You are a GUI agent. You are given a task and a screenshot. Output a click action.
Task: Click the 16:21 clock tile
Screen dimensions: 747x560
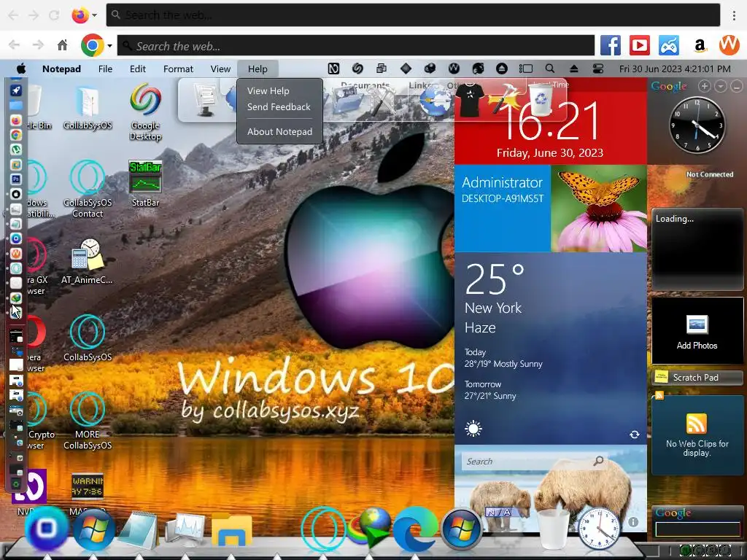(x=551, y=122)
